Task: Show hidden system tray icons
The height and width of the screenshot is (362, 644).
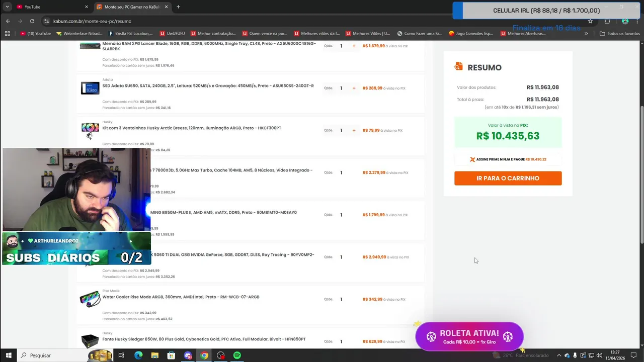Action: tap(558, 355)
